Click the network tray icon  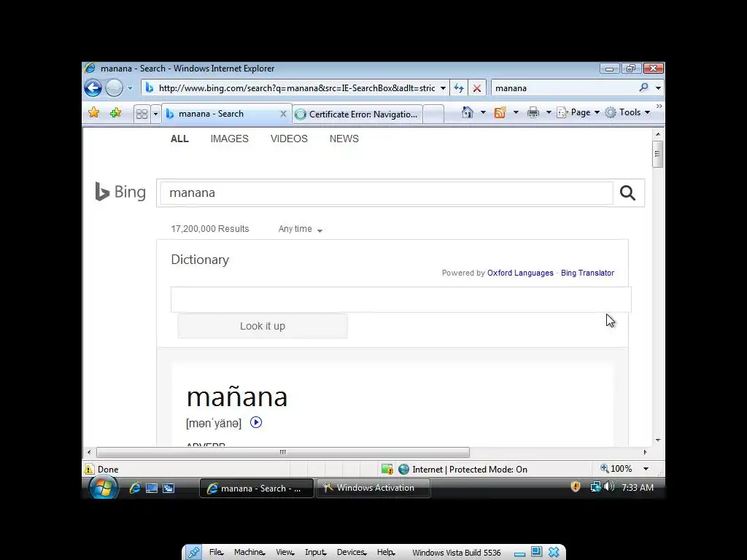pyautogui.click(x=595, y=486)
